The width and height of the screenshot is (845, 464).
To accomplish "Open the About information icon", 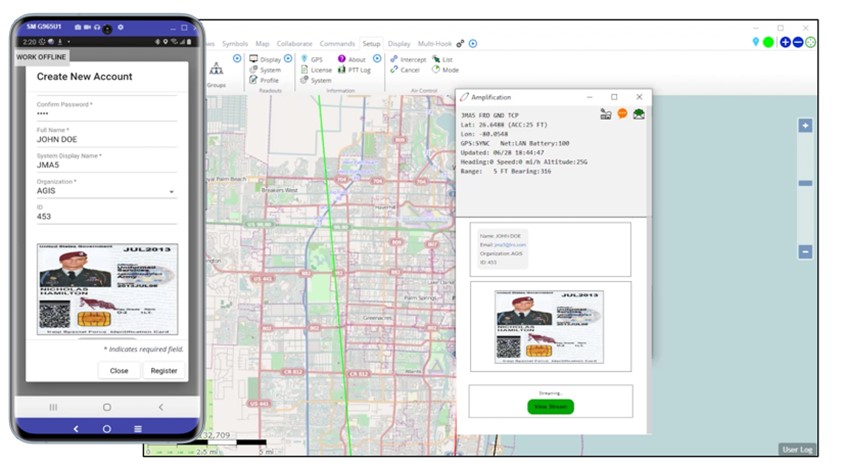I will click(342, 60).
